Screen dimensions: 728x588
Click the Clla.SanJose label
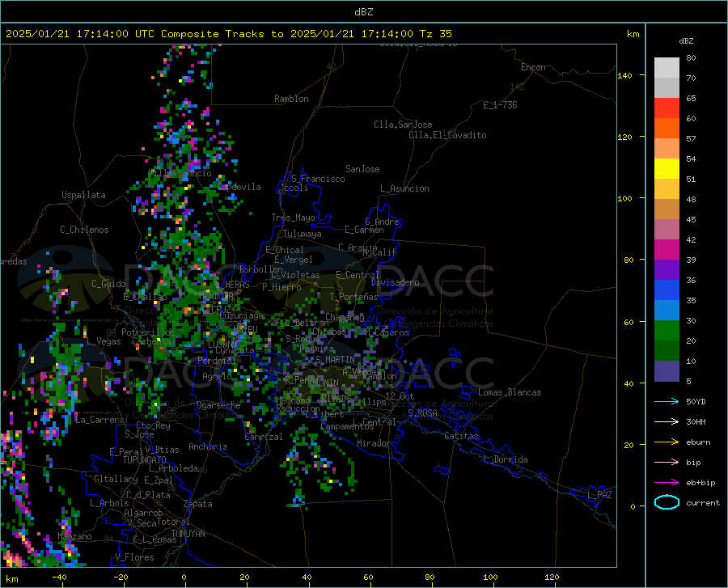pos(403,125)
